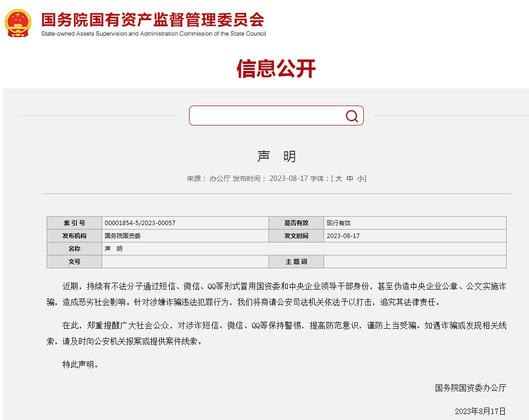Click the empty 主题词 value cell
Image resolution: width=529 pixels, height=420 pixels.
coord(414,262)
